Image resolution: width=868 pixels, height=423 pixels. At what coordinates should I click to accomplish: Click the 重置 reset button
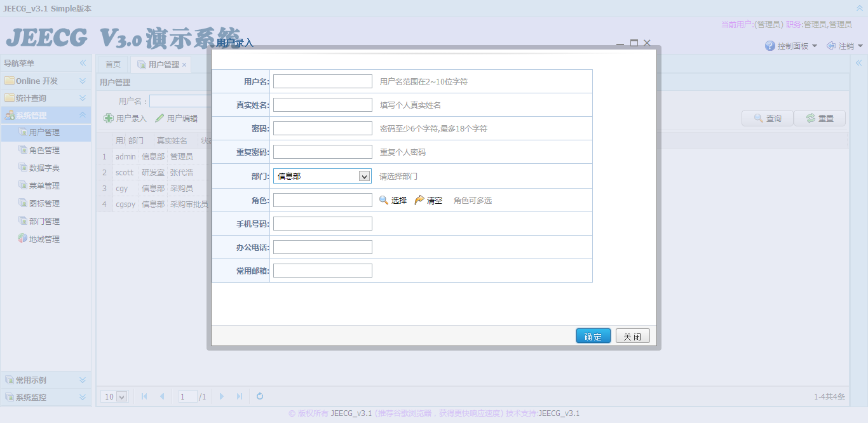(x=820, y=118)
